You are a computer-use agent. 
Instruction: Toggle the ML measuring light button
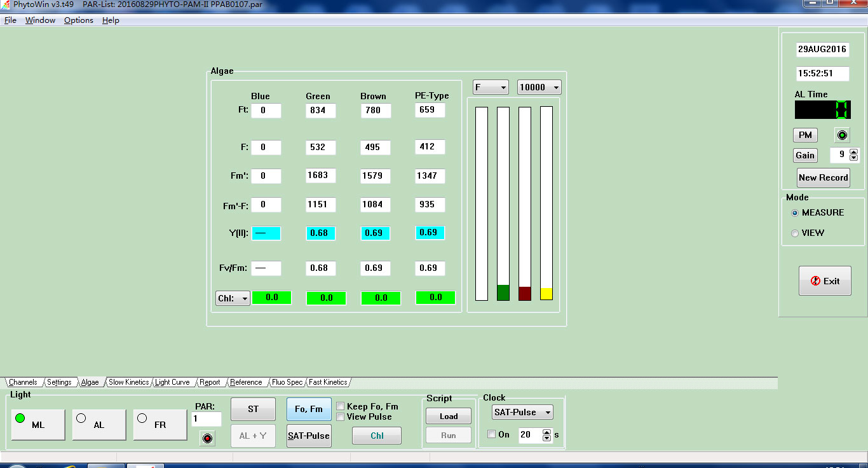point(38,425)
